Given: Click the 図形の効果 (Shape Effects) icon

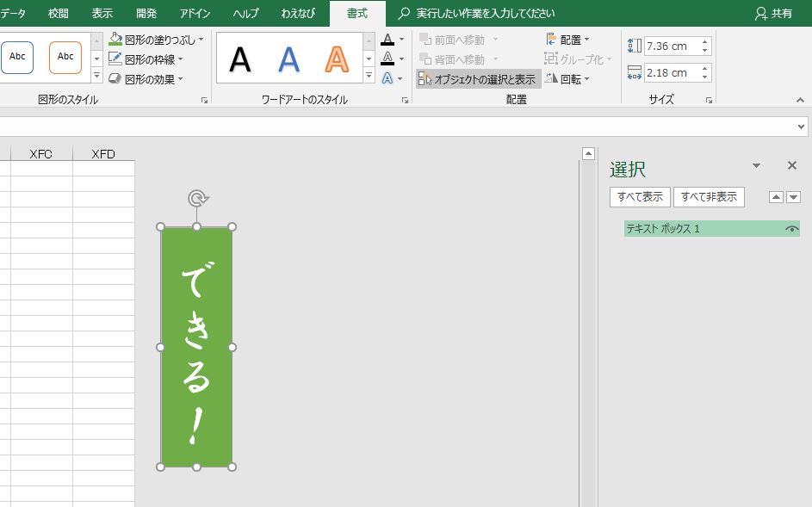Looking at the screenshot, I should [116, 77].
